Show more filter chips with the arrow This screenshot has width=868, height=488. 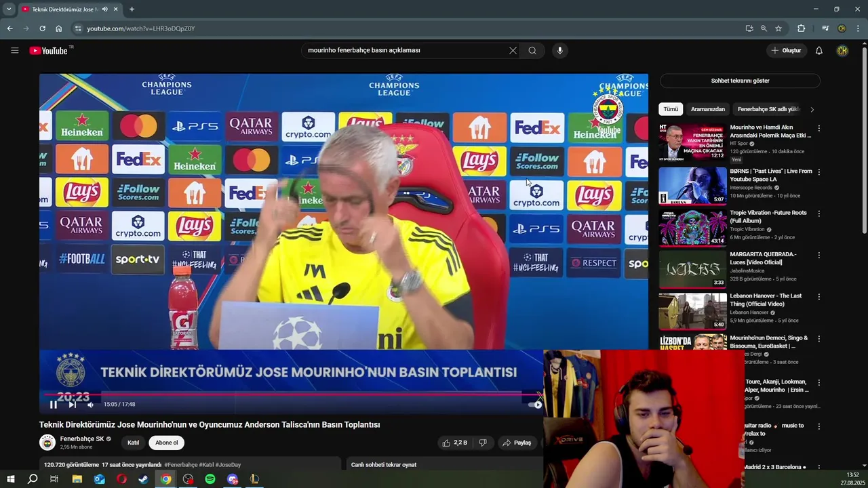click(812, 109)
